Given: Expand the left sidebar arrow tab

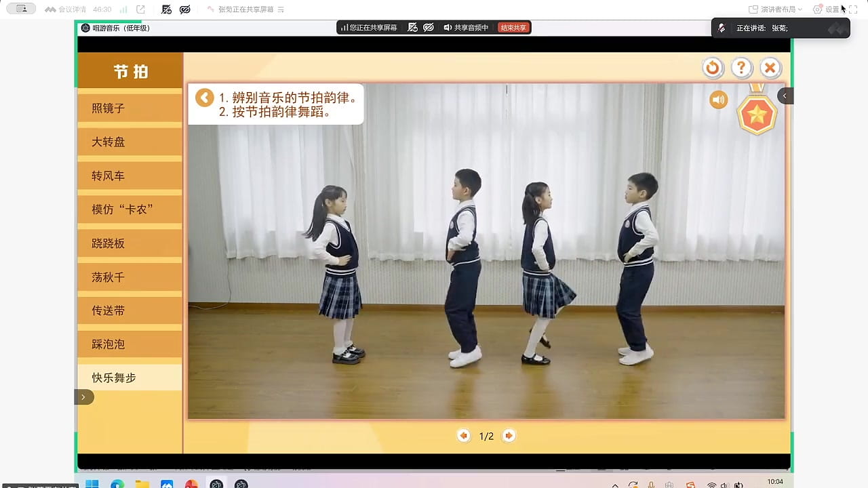Looking at the screenshot, I should tap(83, 397).
